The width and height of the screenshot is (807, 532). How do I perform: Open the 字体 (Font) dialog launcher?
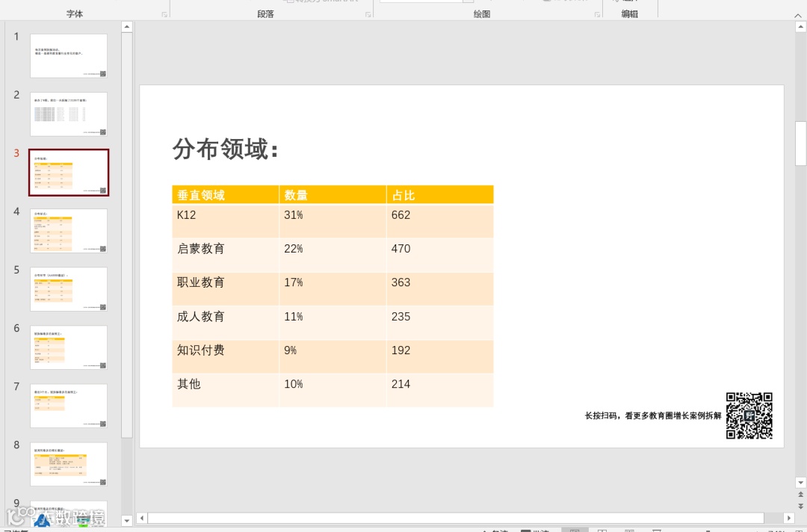click(x=164, y=14)
